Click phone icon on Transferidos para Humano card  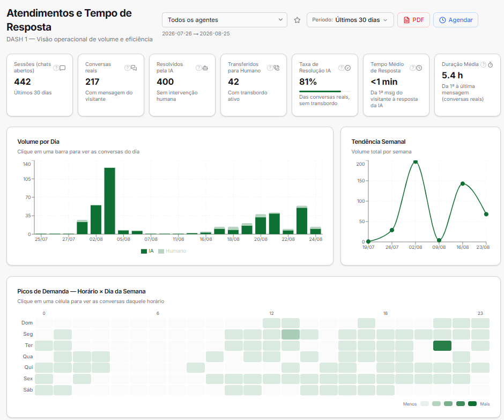pos(277,68)
